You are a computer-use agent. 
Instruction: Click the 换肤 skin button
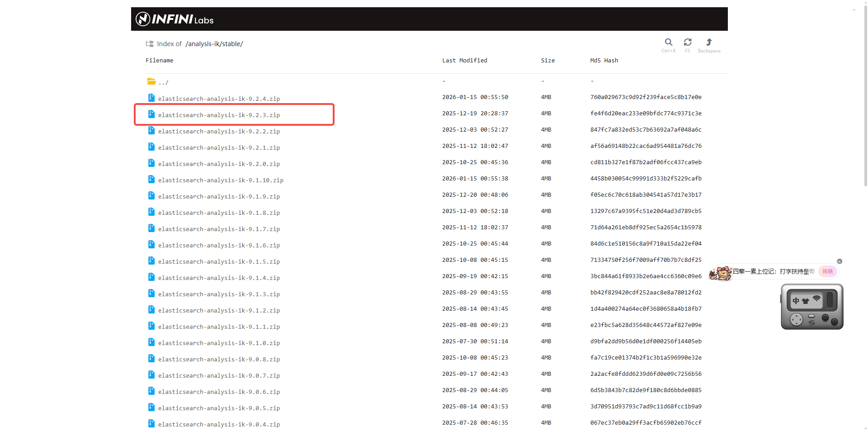pos(828,271)
